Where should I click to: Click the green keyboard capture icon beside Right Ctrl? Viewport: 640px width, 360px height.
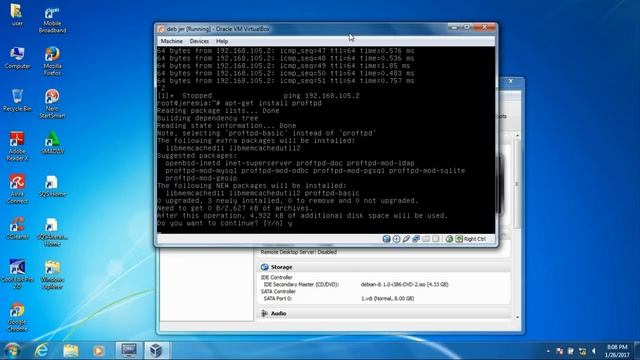(x=459, y=239)
